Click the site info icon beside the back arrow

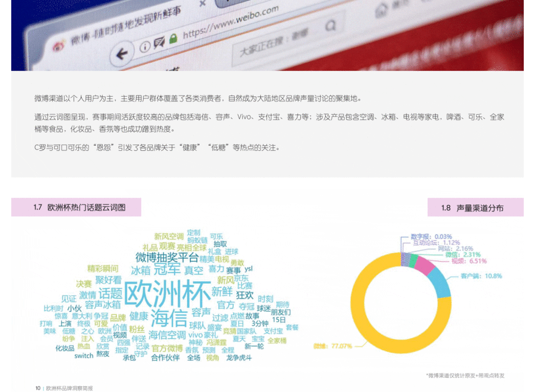[x=145, y=47]
